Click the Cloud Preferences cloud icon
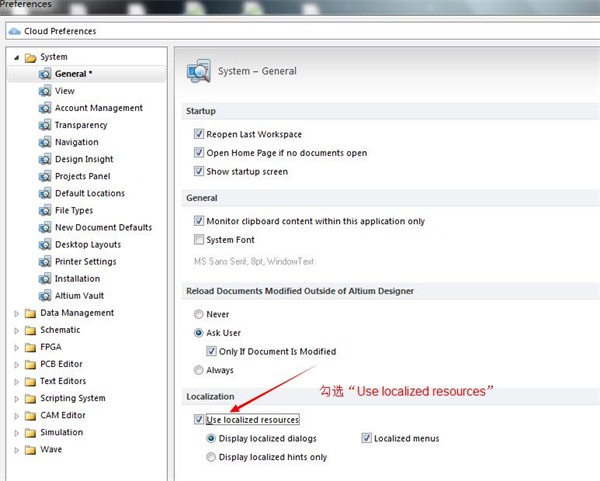Viewport: 600px width, 481px height. point(15,31)
